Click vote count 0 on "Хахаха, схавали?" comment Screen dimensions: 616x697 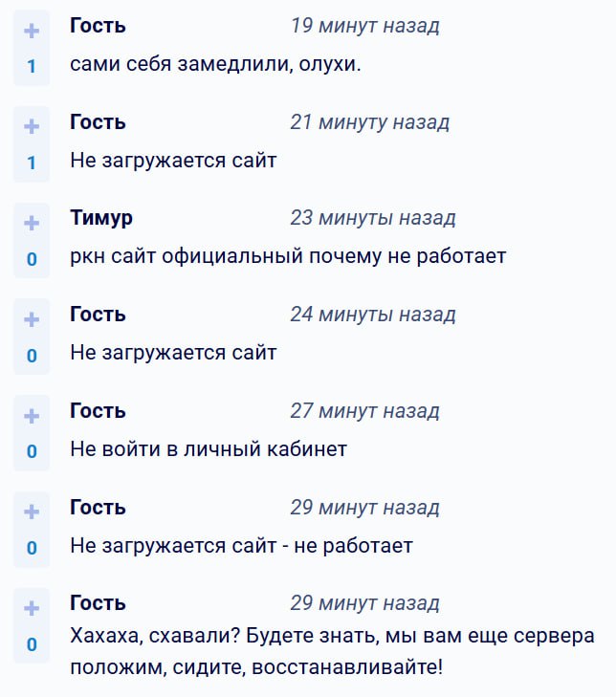[32, 644]
